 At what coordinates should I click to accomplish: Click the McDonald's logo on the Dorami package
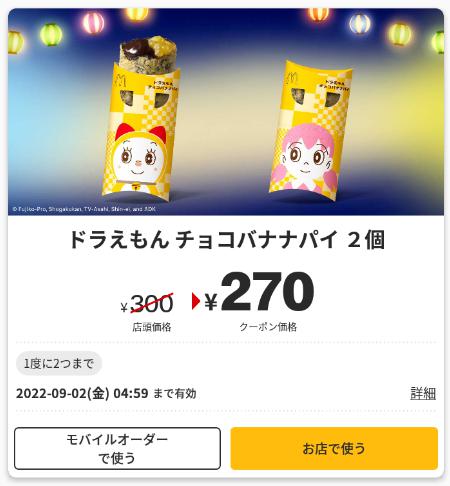120,81
